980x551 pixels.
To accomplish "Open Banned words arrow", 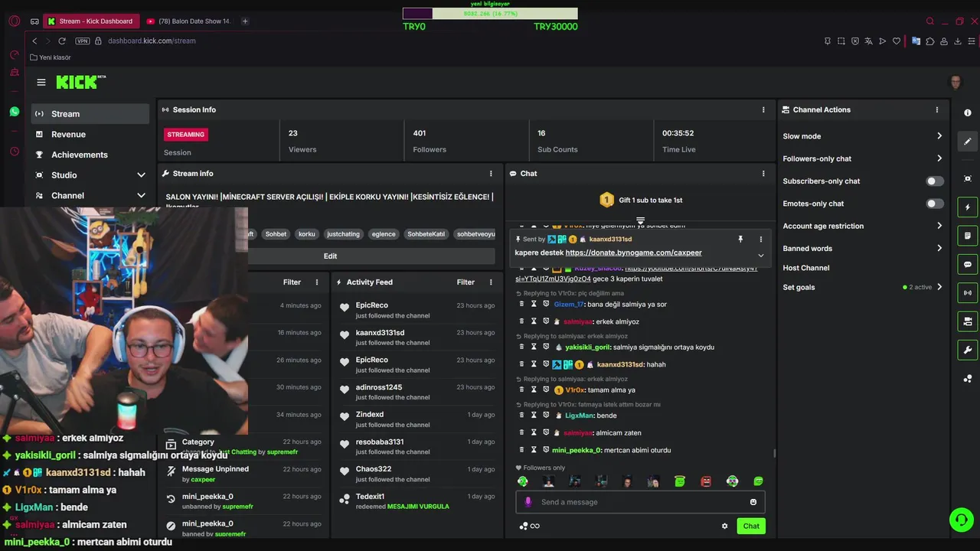I will click(939, 248).
